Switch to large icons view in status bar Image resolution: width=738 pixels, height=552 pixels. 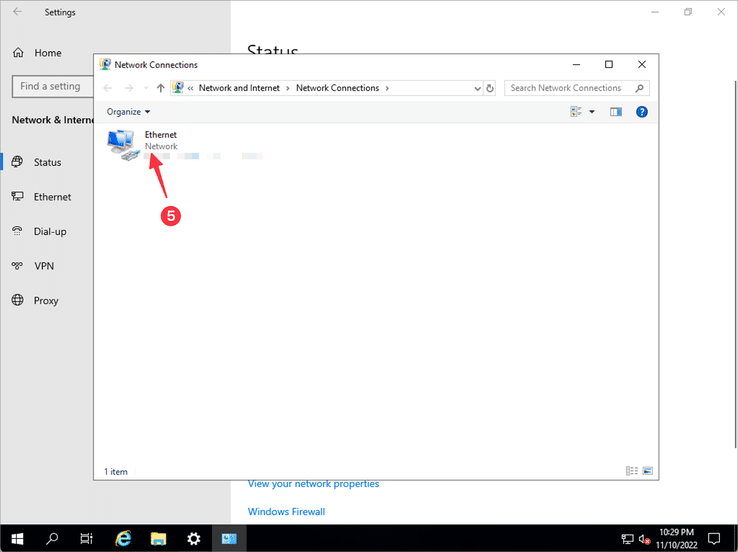point(647,471)
